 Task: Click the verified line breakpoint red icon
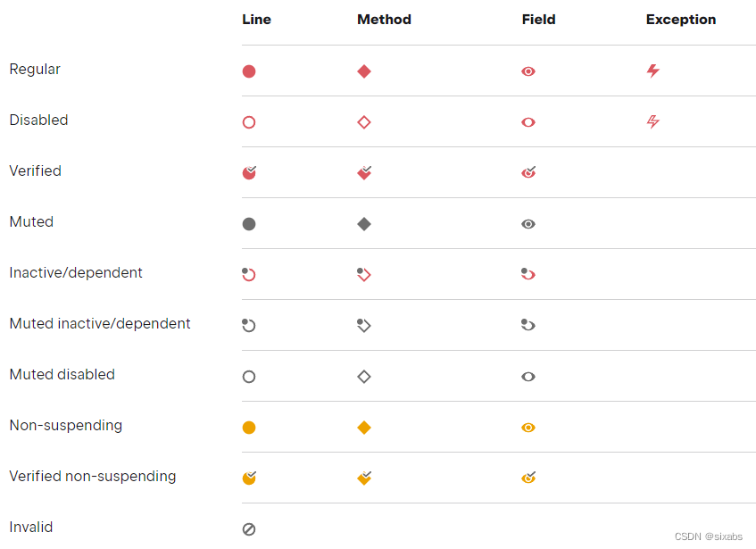coord(250,172)
